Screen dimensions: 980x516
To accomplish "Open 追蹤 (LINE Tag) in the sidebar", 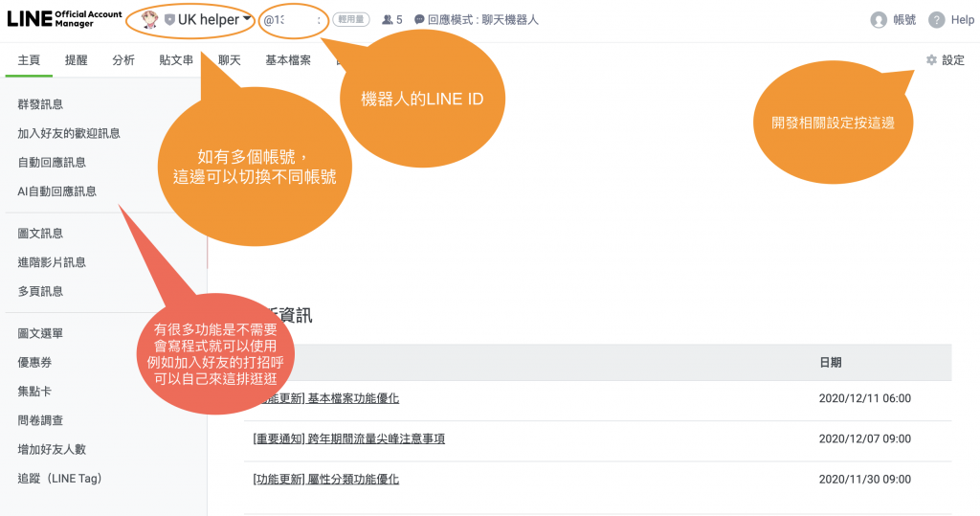I will coord(59,479).
